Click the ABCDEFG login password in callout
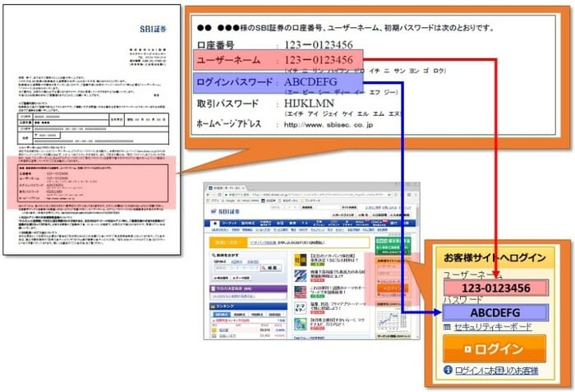Screen dimensions: 575x392 (x=310, y=82)
